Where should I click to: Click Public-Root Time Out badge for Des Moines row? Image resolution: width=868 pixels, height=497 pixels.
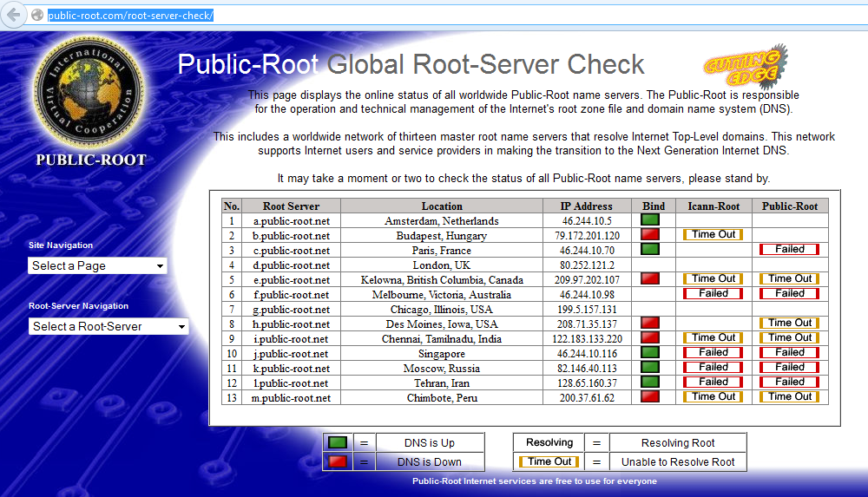click(789, 323)
